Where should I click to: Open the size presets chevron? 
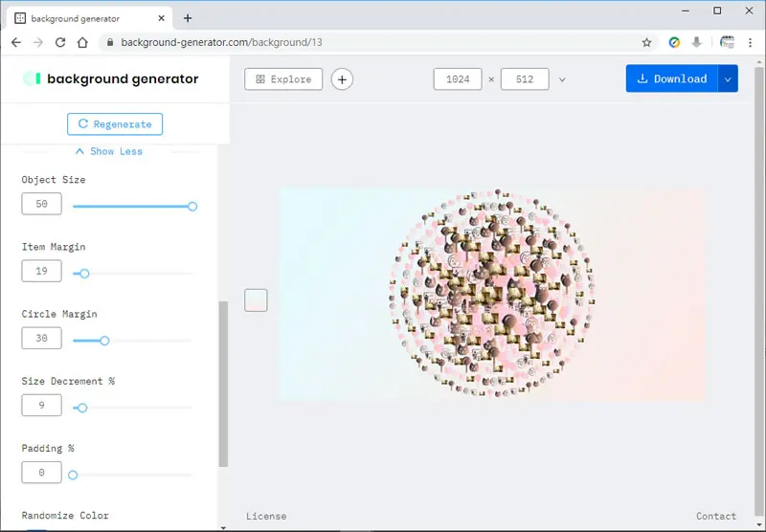coord(562,79)
